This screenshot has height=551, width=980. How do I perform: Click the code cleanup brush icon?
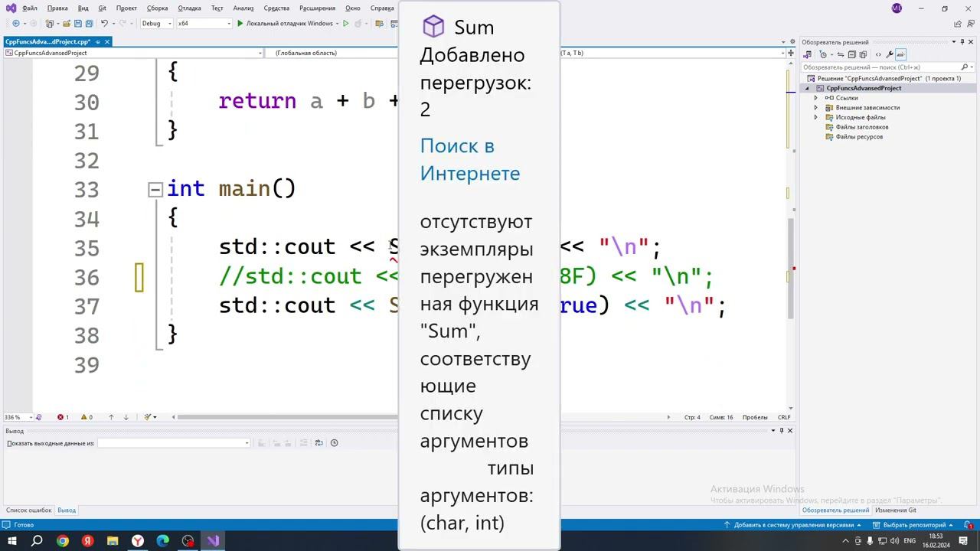click(149, 417)
